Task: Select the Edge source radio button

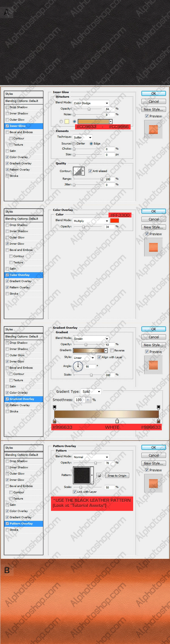Action: 91,144
